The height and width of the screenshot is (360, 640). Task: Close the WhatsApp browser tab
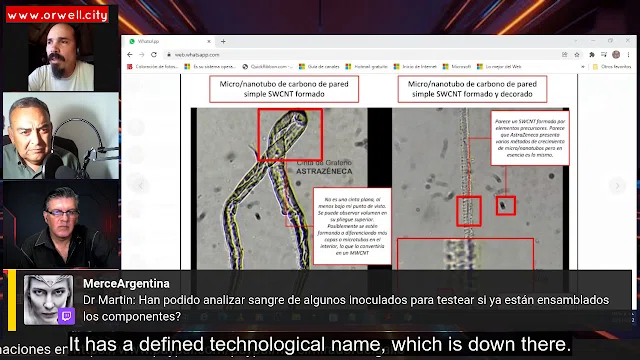click(209, 41)
